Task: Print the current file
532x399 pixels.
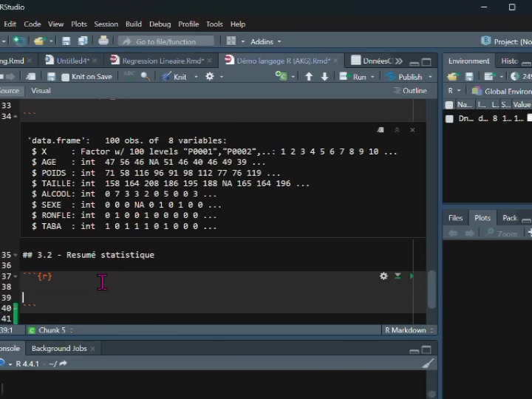Action: (x=103, y=41)
